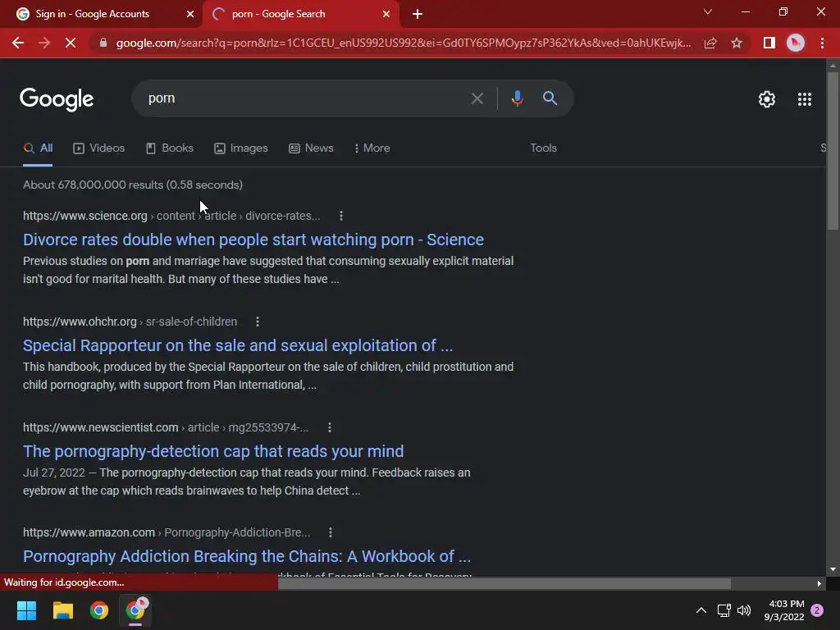Close the Google Search tab
Screen dimensions: 840x630
pyautogui.click(x=386, y=14)
